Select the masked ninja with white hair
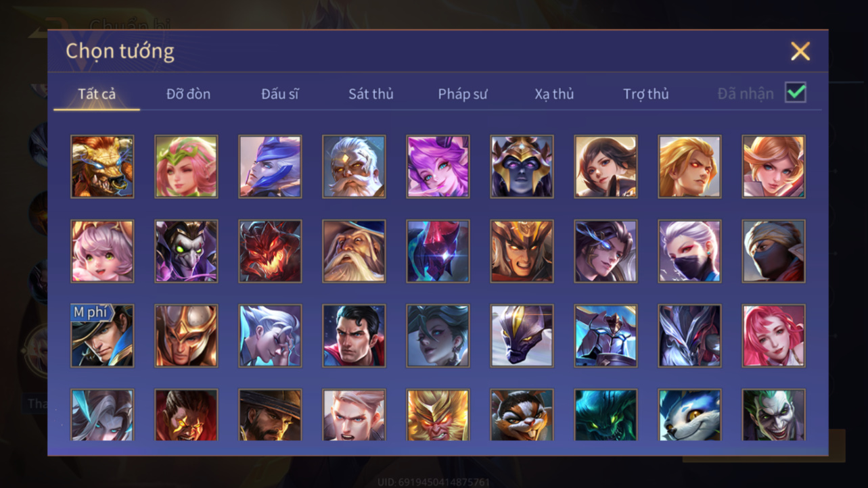Viewport: 868px width, 488px height. pyautogui.click(x=689, y=251)
